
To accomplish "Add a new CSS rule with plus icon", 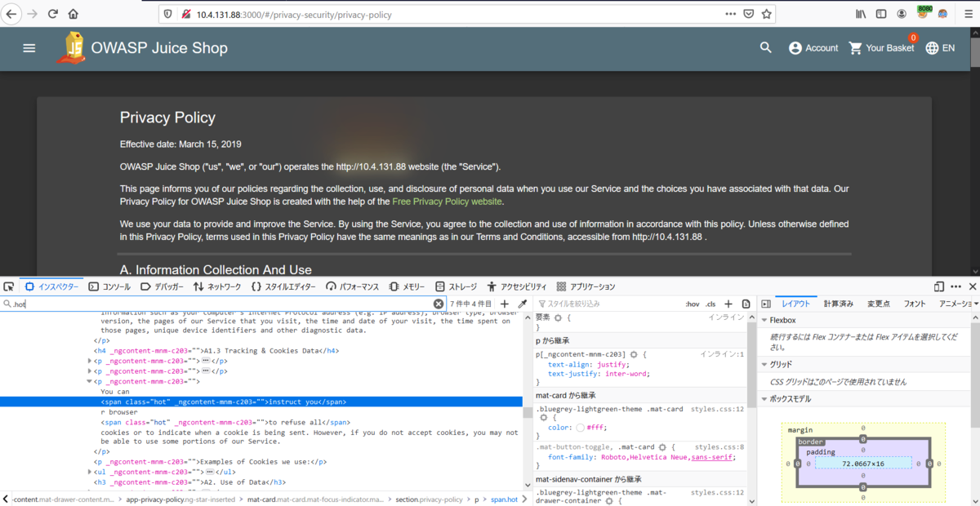I will tap(728, 304).
